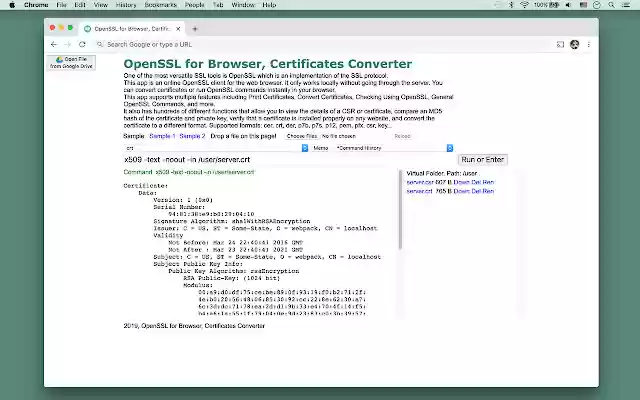This screenshot has width=640, height=400.
Task: Open the Bookmarks menu
Action: point(160,5)
